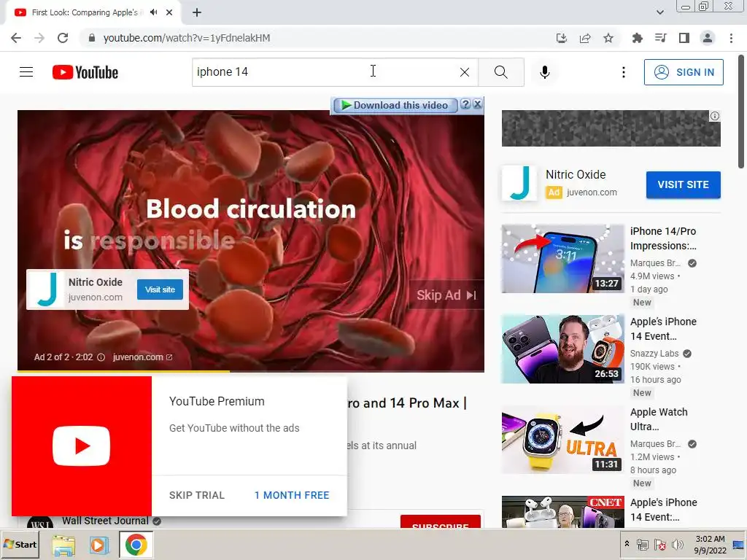
Task: Mute tab via speaker icon on tab
Action: click(x=153, y=12)
